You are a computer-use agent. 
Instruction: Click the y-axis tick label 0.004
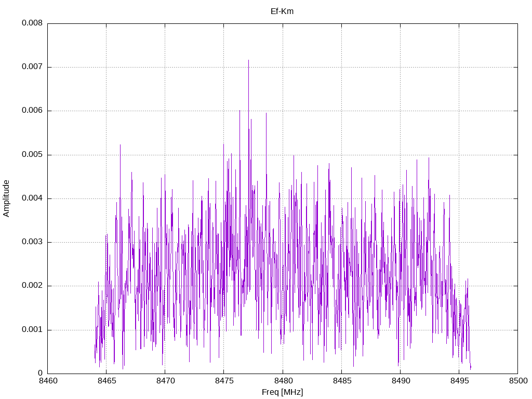tap(32, 198)
